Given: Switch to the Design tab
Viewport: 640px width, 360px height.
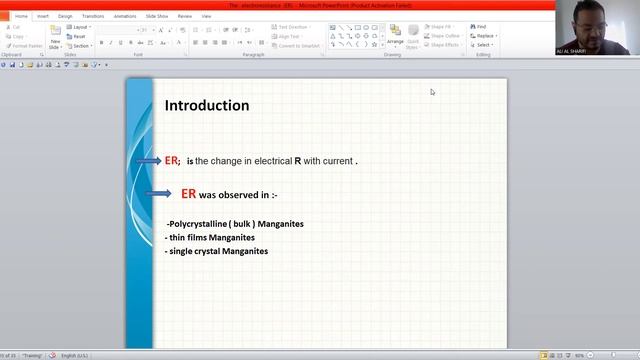Looking at the screenshot, I should pyautogui.click(x=65, y=16).
